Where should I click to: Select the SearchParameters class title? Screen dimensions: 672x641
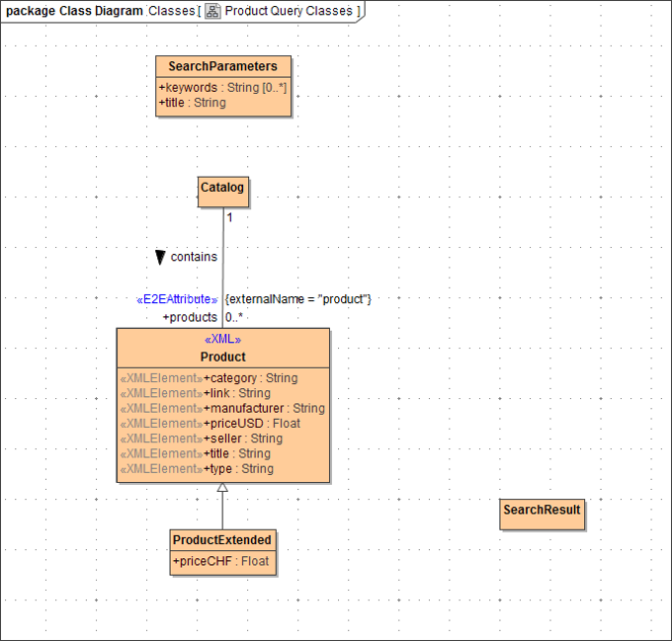(x=223, y=66)
